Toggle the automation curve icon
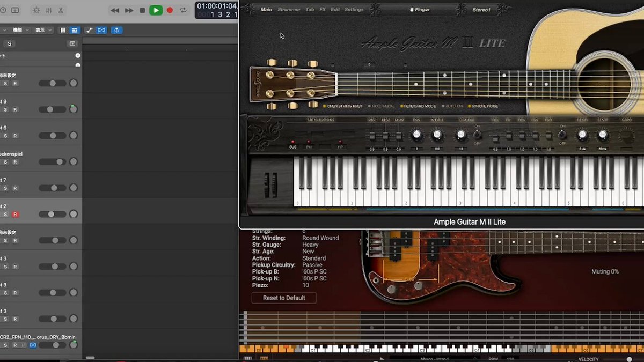This screenshot has height=362, width=644. (89, 30)
